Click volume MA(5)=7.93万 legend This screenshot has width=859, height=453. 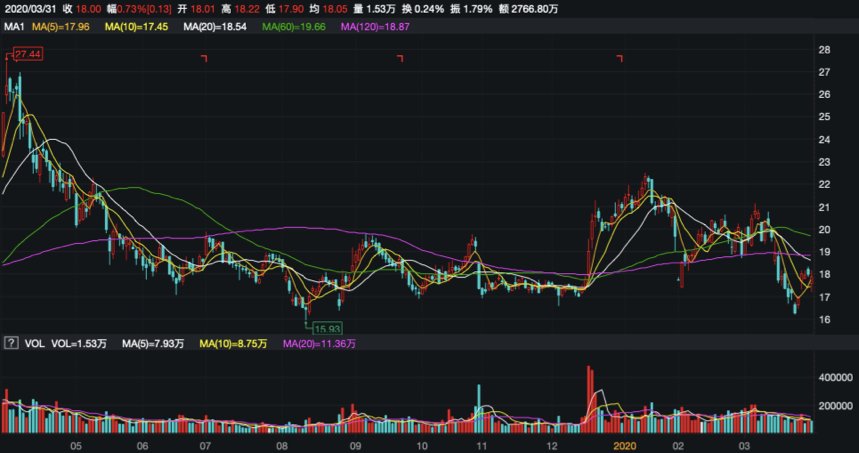click(153, 343)
